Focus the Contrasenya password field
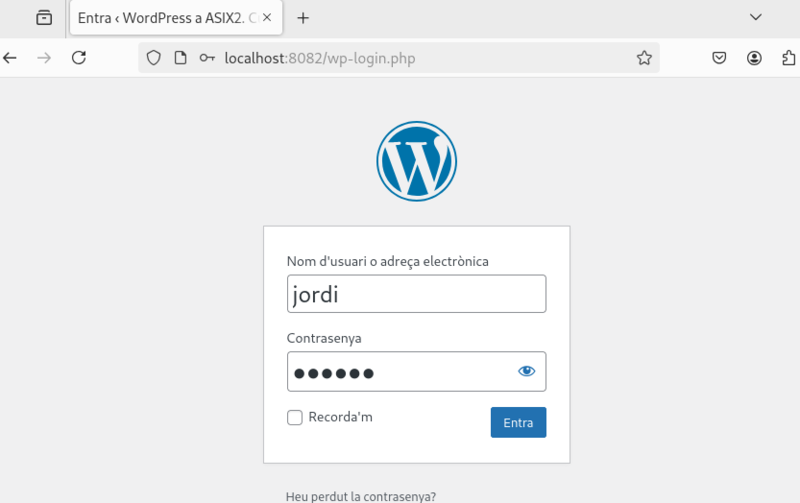Viewport: 800px width, 503px height. (416, 371)
